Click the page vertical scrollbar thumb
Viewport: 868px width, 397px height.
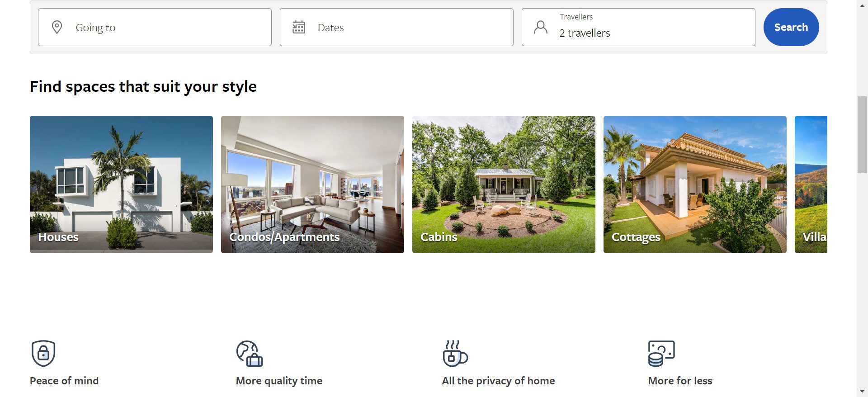pos(862,134)
